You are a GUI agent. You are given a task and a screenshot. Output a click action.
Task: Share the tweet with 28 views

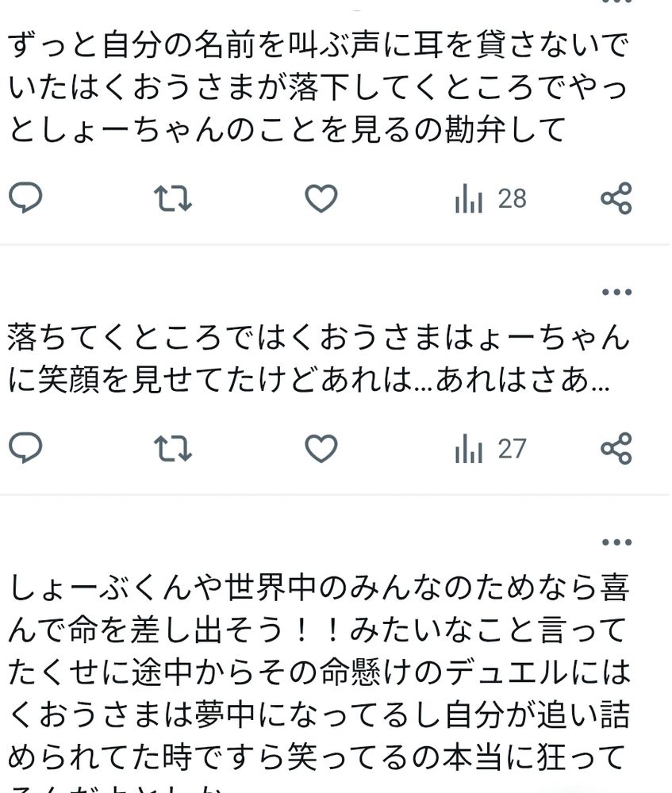pos(616,197)
